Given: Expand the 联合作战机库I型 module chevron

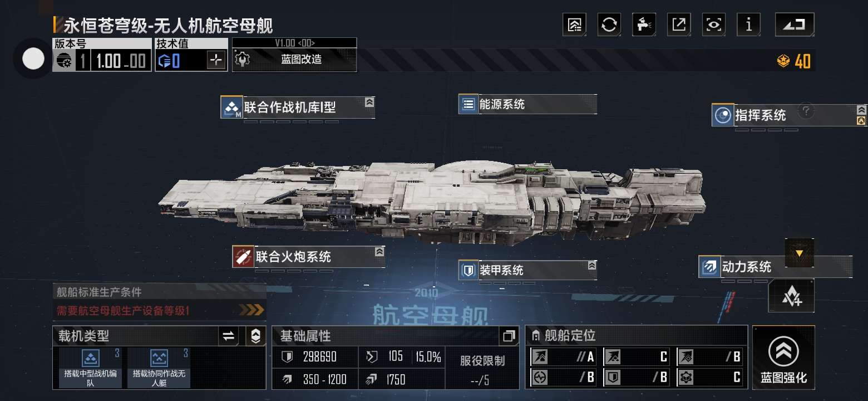Looking at the screenshot, I should 369,102.
